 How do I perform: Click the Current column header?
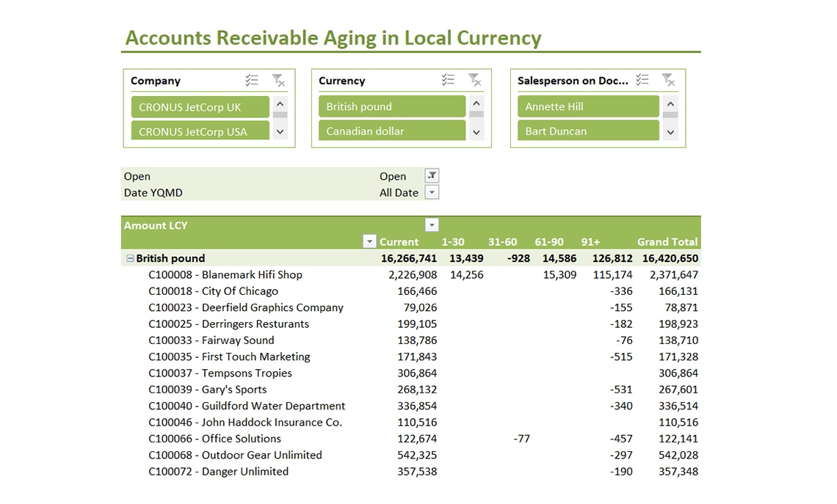(399, 241)
